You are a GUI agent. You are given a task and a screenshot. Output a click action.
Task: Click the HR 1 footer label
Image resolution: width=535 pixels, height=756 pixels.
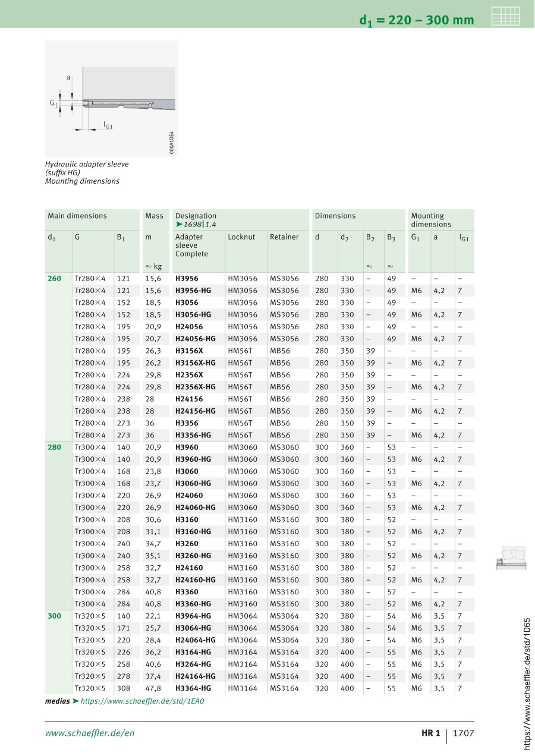pyautogui.click(x=431, y=733)
